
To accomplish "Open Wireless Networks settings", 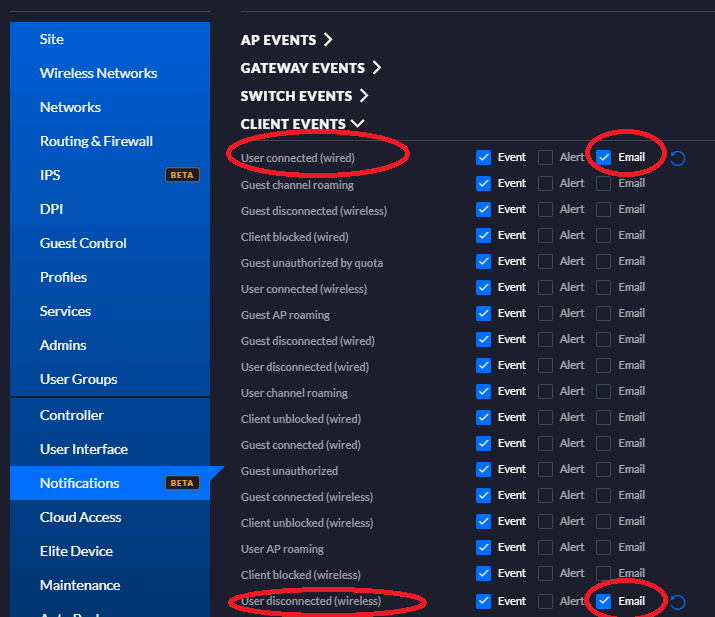I will (x=98, y=73).
